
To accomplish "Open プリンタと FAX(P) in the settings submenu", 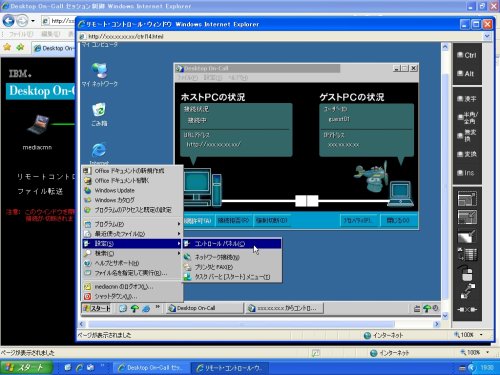I will click(232, 267).
